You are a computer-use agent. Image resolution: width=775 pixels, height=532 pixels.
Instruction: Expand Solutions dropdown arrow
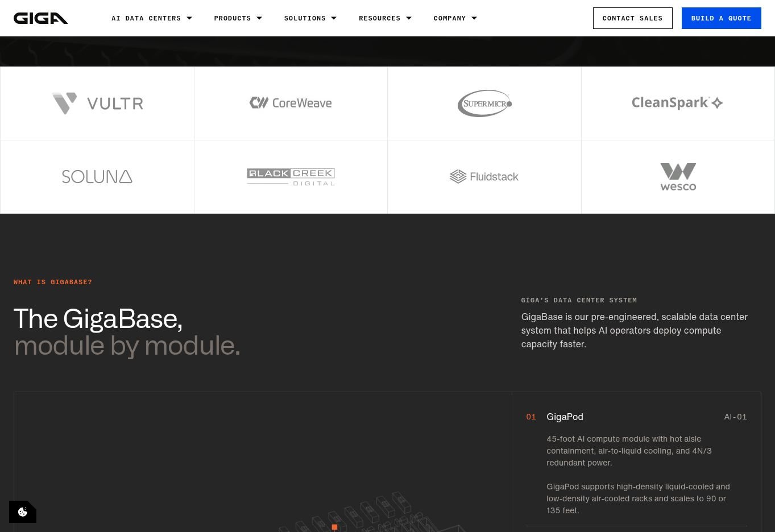[334, 18]
